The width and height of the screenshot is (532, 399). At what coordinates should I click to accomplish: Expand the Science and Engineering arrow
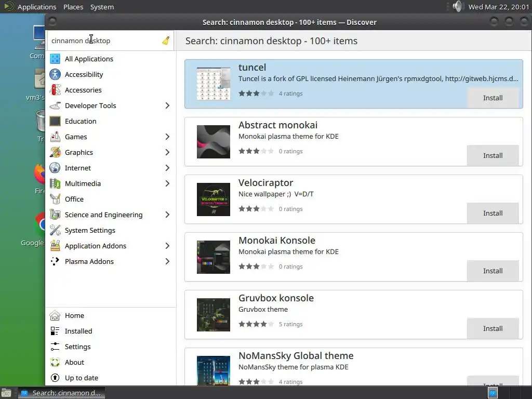(x=167, y=215)
